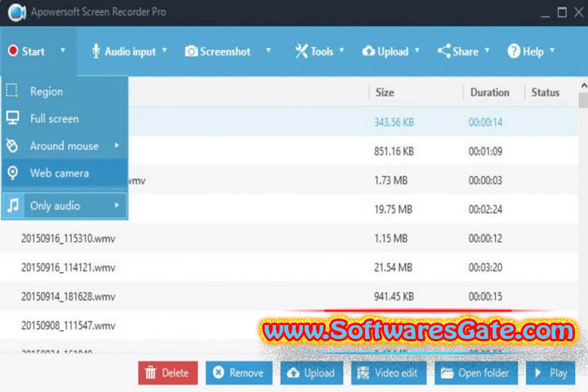Select file 20150916_114121.wmv
The image size is (588, 392).
pos(69,268)
